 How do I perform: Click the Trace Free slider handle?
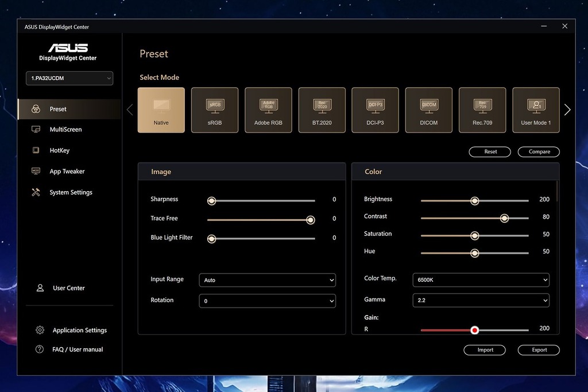click(311, 220)
